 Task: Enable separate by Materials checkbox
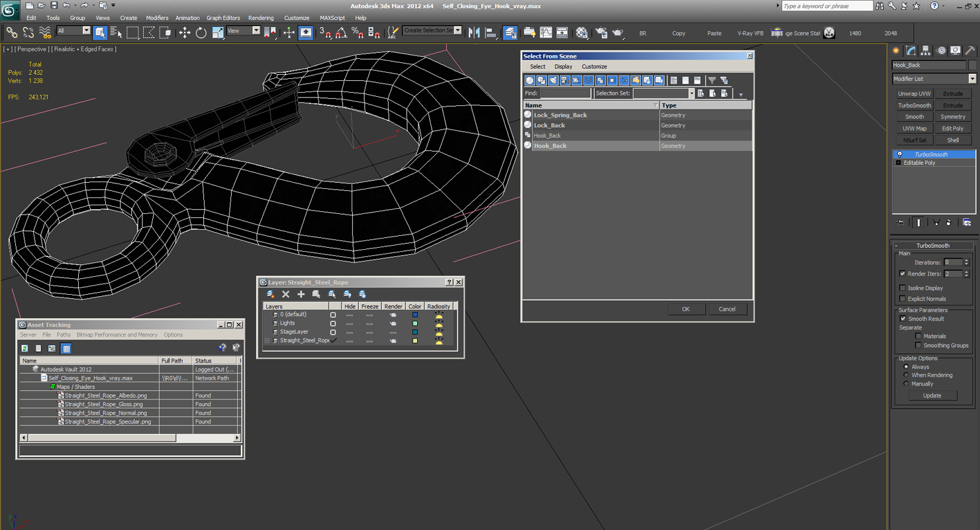(x=918, y=337)
